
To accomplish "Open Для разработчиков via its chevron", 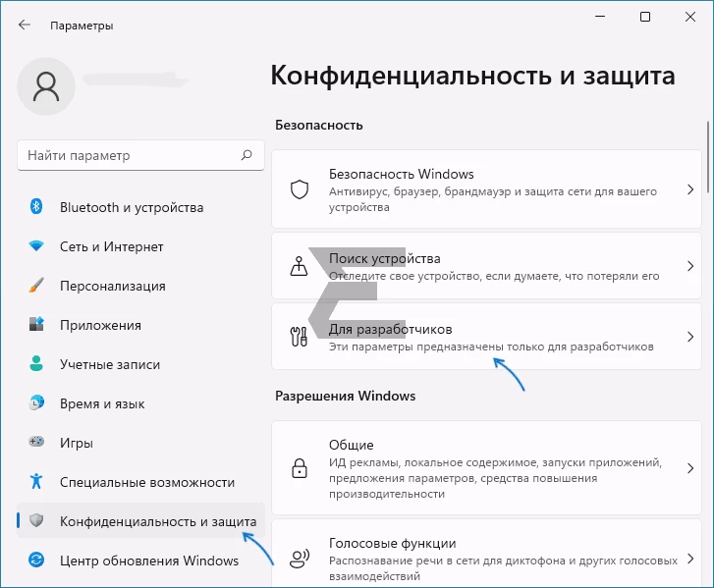I will pos(690,337).
